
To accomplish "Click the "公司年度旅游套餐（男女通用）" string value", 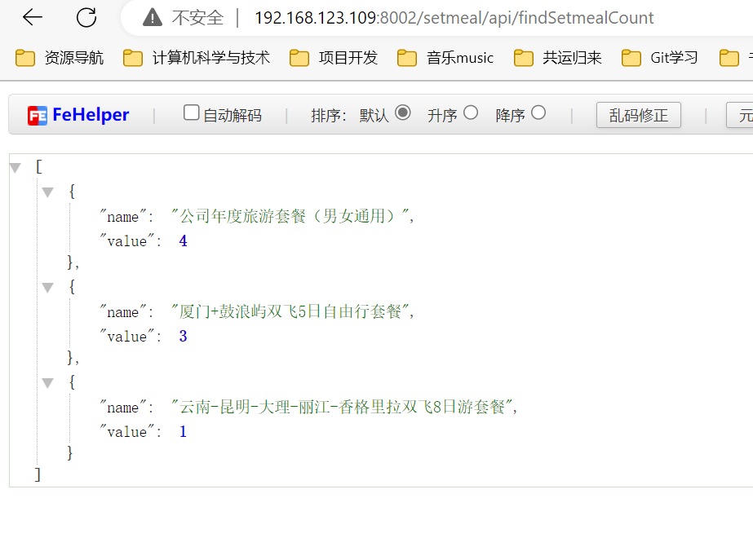I will (x=290, y=216).
